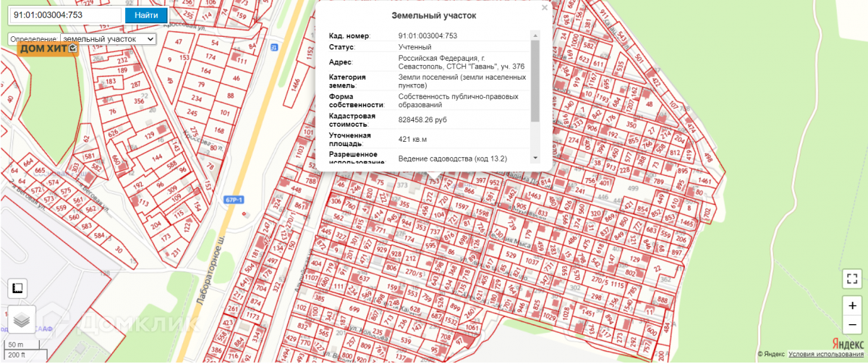Open the Условия использования link
Viewport: 868px width, 364px height.
[825, 354]
